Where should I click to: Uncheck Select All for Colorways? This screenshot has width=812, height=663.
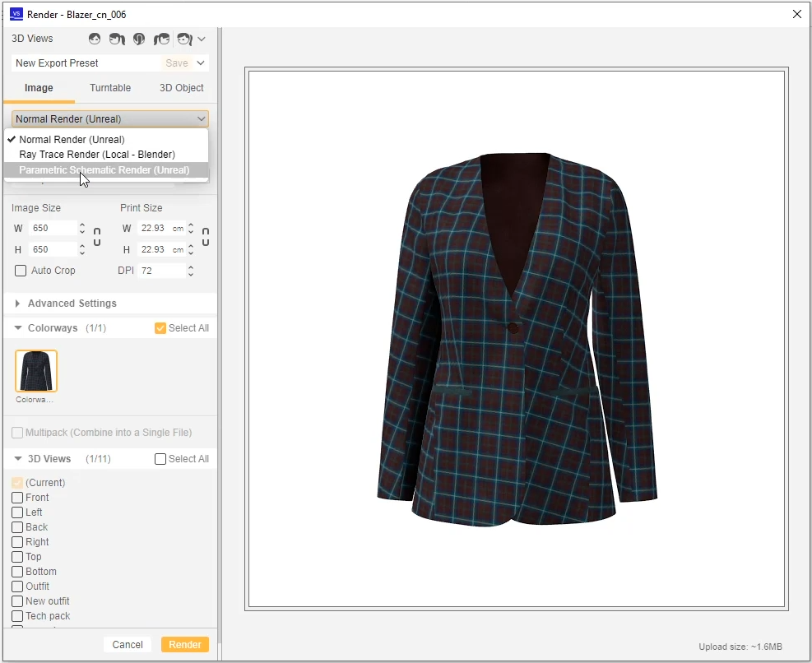159,327
